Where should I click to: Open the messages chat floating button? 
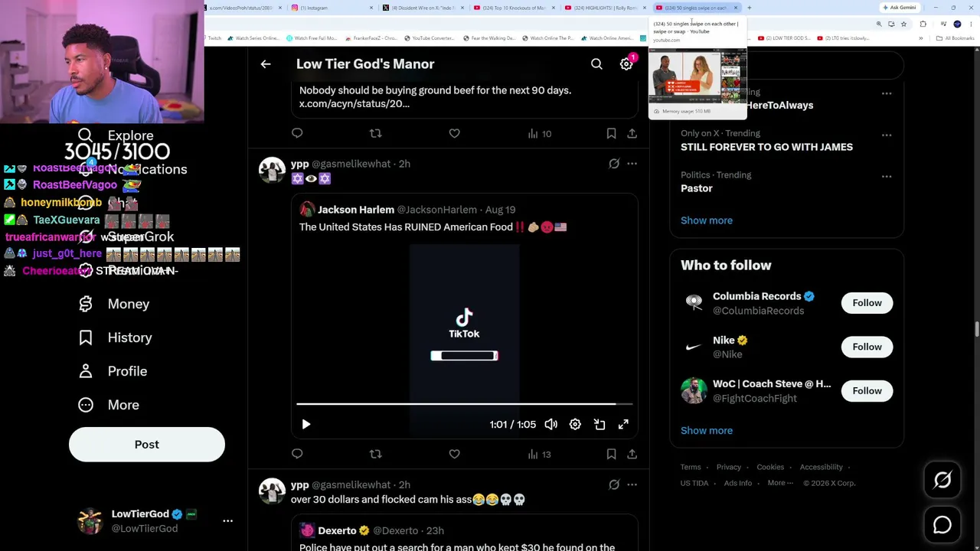click(x=942, y=525)
